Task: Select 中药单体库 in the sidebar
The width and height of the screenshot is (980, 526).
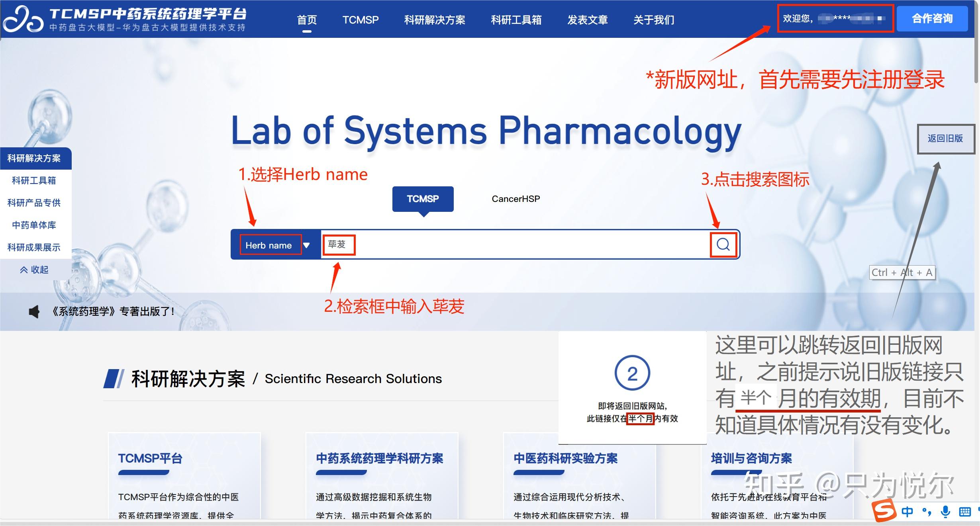Action: pos(34,225)
